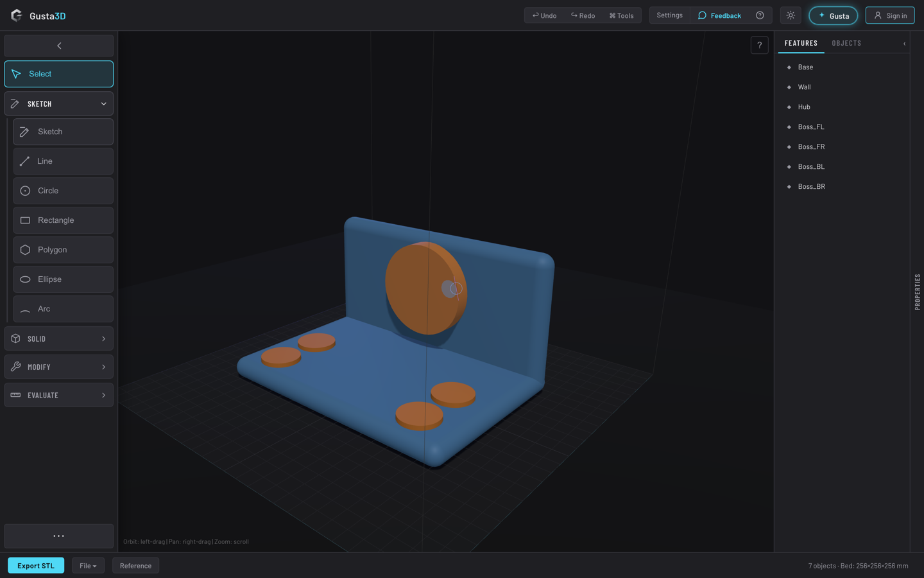Select the Base feature
The height and width of the screenshot is (578, 924).
click(842, 67)
